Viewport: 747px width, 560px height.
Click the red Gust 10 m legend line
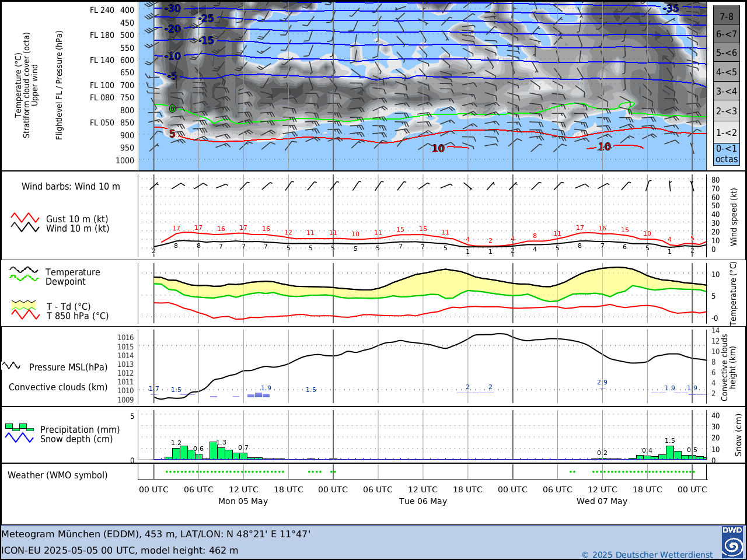click(x=25, y=218)
